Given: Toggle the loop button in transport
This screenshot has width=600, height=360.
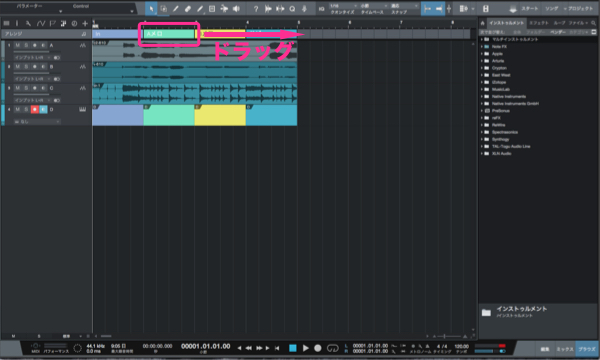Looking at the screenshot, I should [333, 348].
